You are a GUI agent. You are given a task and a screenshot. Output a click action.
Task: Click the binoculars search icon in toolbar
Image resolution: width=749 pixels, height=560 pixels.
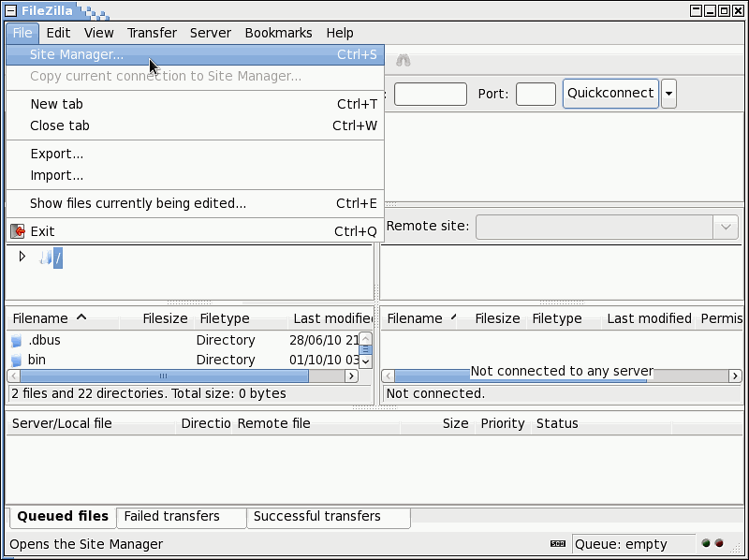[x=404, y=60]
